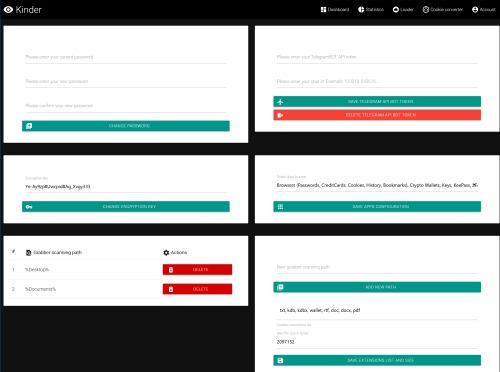Click the Kinder brand title
The height and width of the screenshot is (372, 500).
click(x=29, y=10)
